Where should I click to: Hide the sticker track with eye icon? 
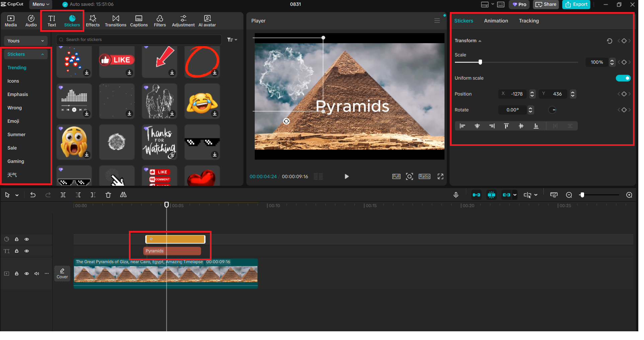pyautogui.click(x=27, y=240)
